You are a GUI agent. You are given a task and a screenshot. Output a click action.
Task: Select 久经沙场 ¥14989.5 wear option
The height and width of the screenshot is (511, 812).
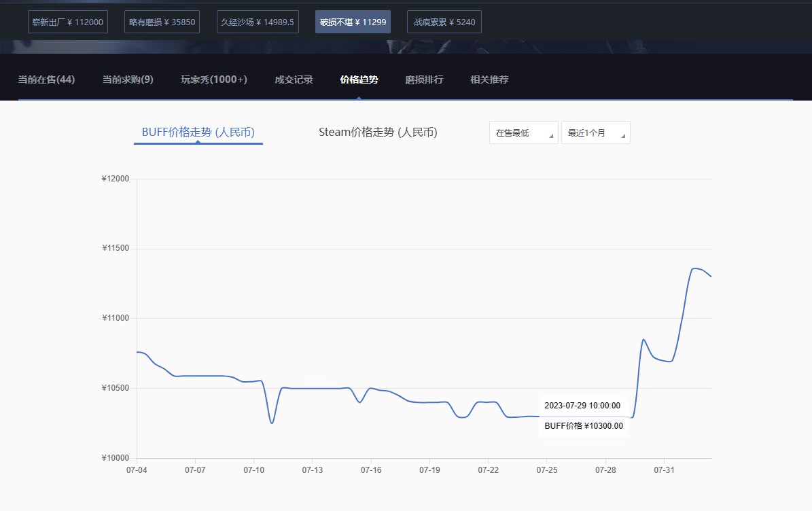(258, 22)
